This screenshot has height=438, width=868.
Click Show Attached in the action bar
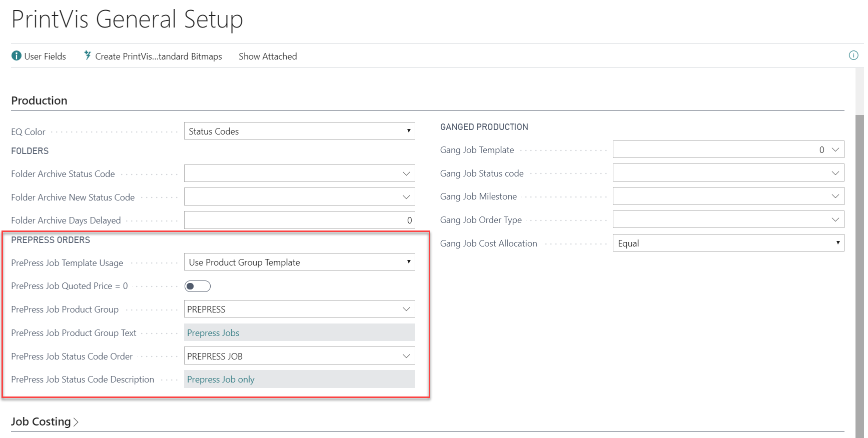[x=268, y=56]
